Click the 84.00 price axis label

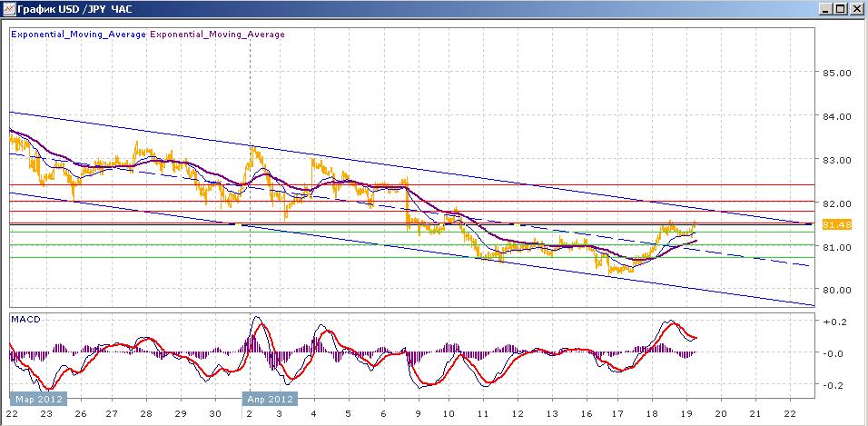[x=836, y=116]
